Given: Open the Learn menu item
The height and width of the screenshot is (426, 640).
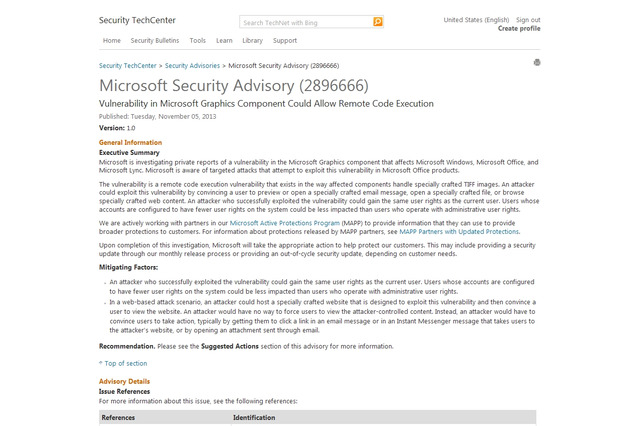Looking at the screenshot, I should point(224,41).
